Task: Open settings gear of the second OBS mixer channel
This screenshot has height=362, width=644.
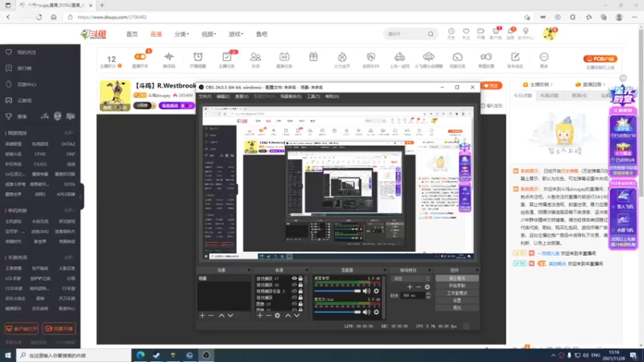Action: click(x=376, y=312)
